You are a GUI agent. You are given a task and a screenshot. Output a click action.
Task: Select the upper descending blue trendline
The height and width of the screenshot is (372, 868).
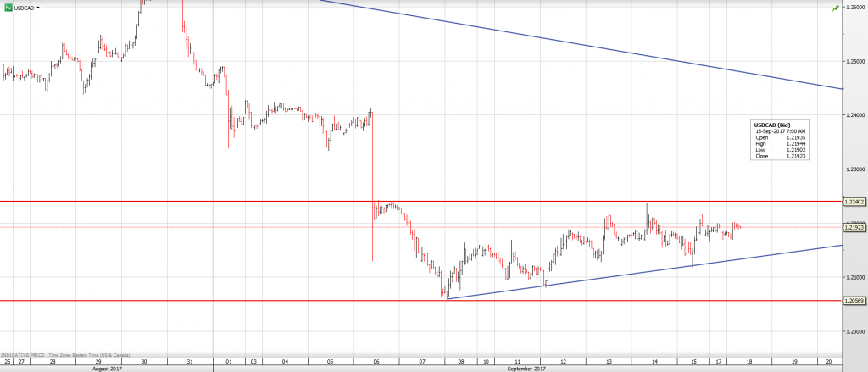point(593,46)
